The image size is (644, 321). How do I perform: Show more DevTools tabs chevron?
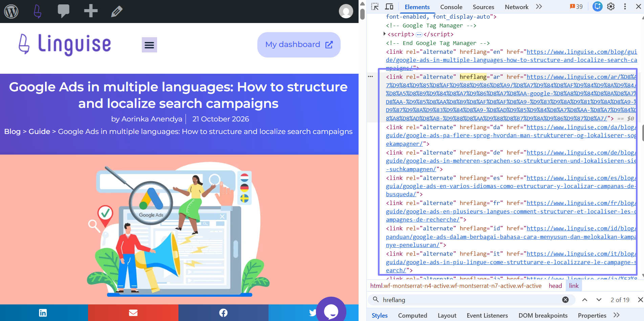coord(539,7)
